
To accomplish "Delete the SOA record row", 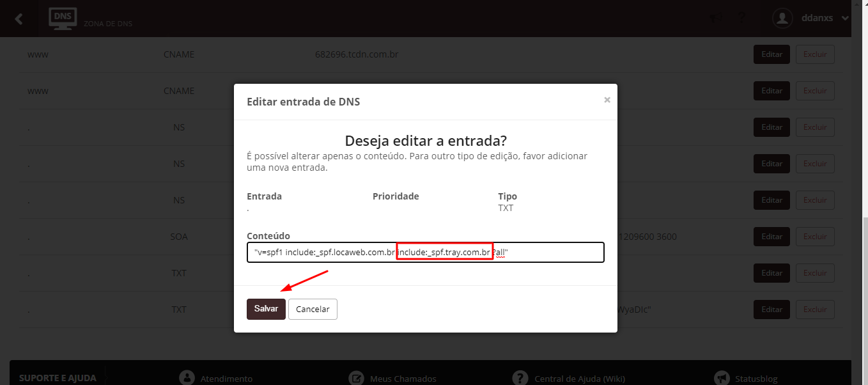I will pyautogui.click(x=815, y=237).
